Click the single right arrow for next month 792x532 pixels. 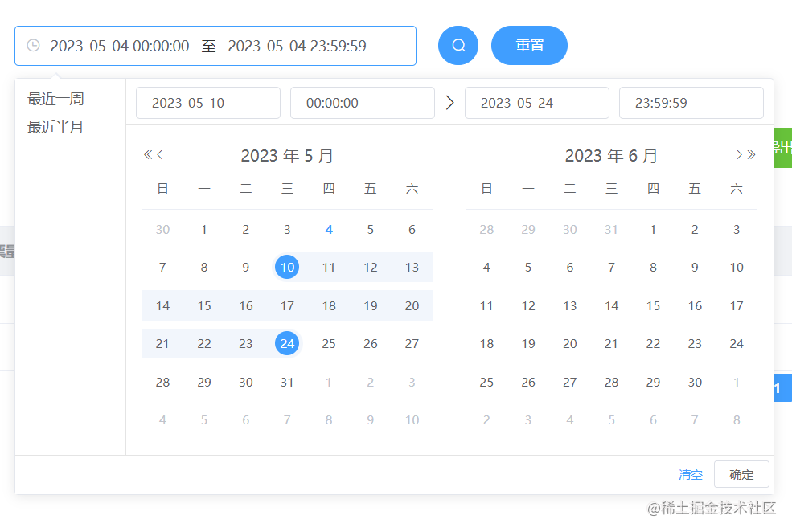pos(740,154)
